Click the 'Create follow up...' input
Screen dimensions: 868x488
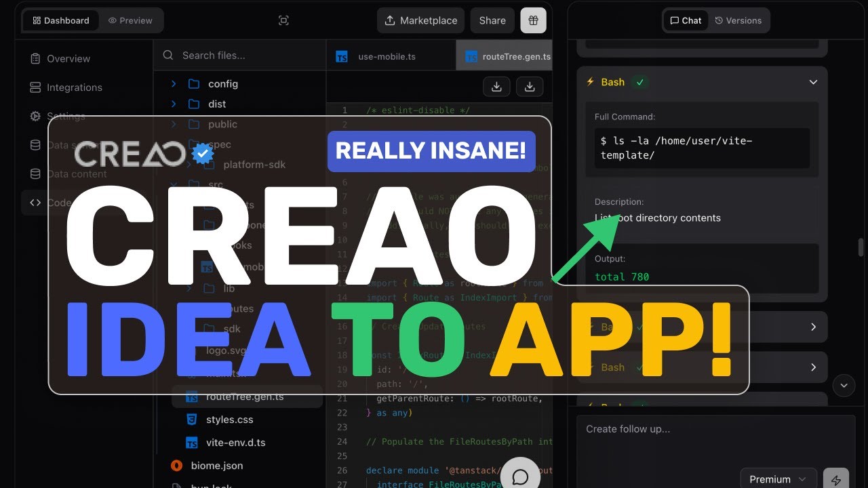tap(715, 441)
